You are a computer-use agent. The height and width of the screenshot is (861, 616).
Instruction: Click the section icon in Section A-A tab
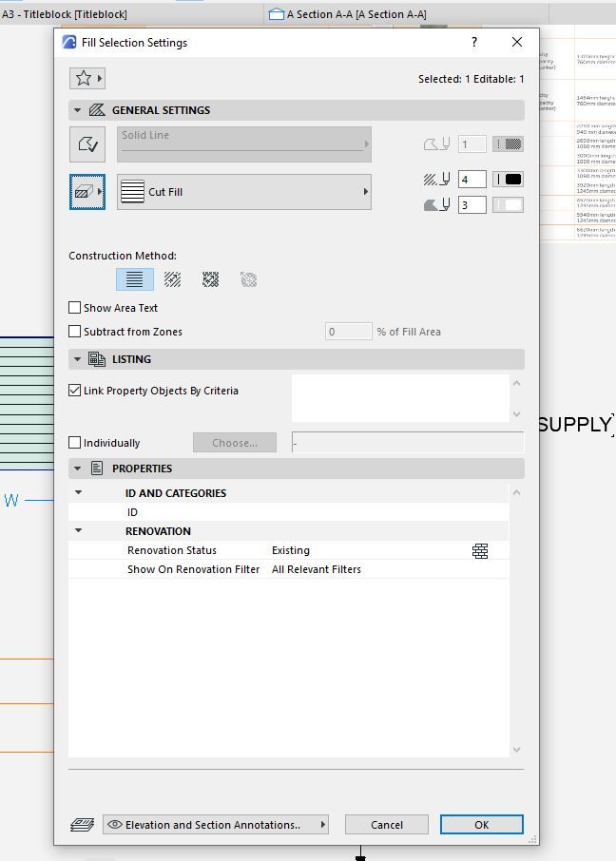pyautogui.click(x=277, y=14)
